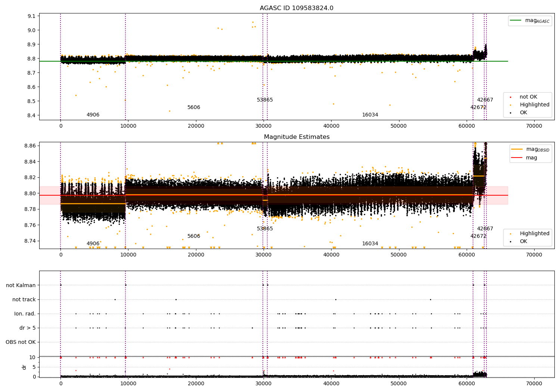The image size is (560, 392).
Task: Click the OBSID label 16034 in the AGASC ID plot
Action: [370, 115]
